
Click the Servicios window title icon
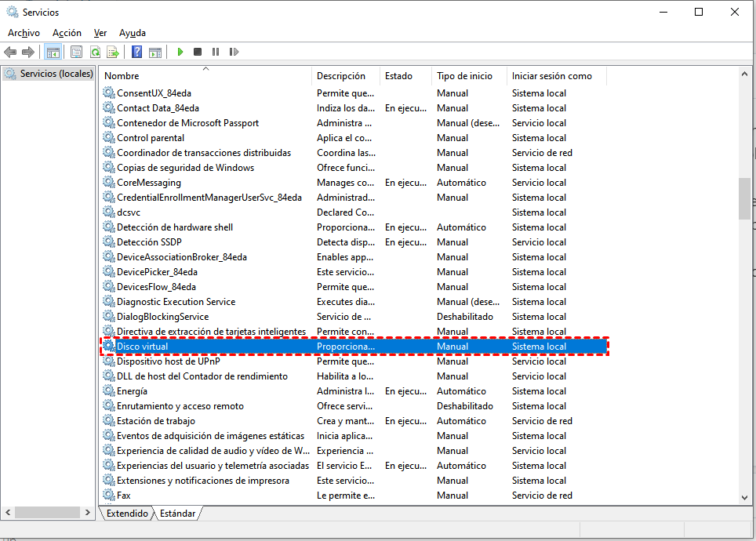pos(12,12)
